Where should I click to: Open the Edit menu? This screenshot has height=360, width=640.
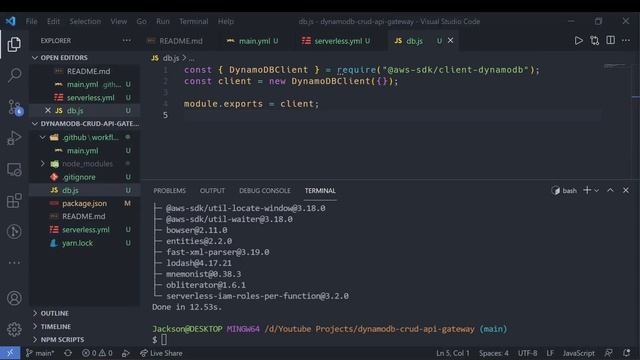pyautogui.click(x=53, y=21)
